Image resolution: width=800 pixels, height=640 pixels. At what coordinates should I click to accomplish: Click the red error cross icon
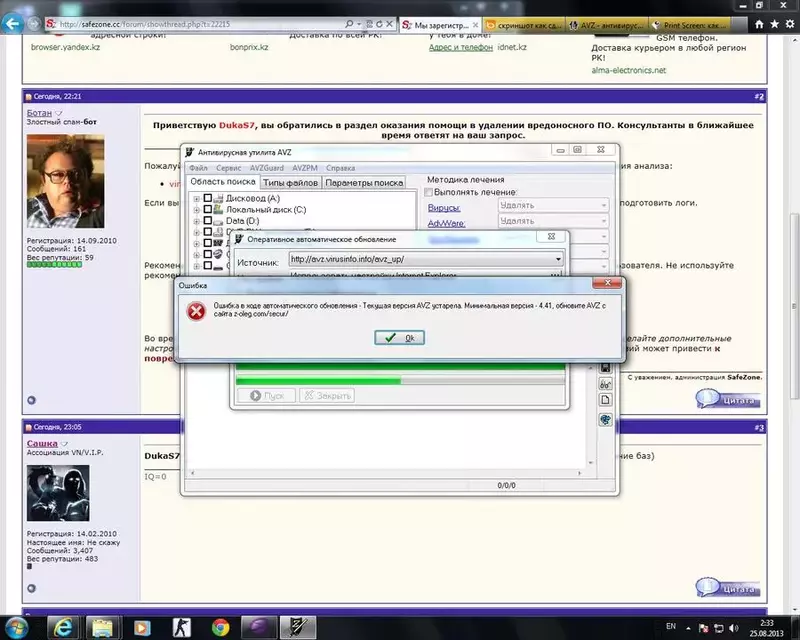pyautogui.click(x=196, y=311)
